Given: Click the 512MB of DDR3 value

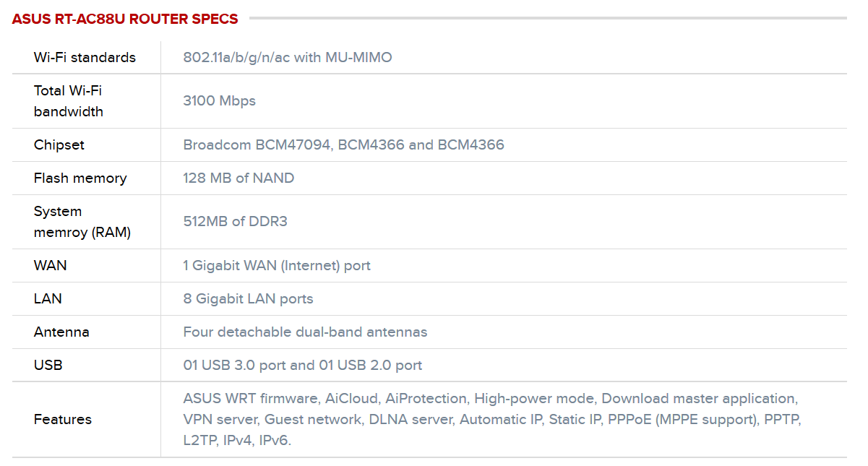Looking at the screenshot, I should (x=236, y=221).
